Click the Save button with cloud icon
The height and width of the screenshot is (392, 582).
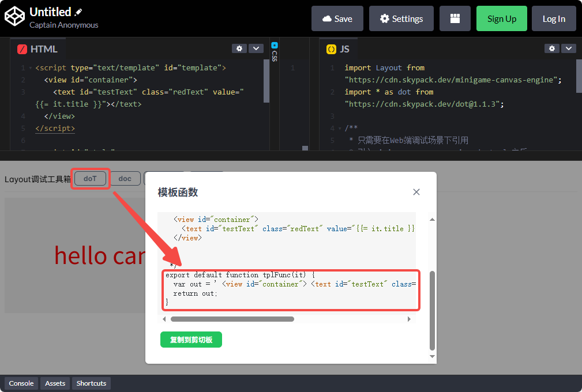tap(337, 18)
